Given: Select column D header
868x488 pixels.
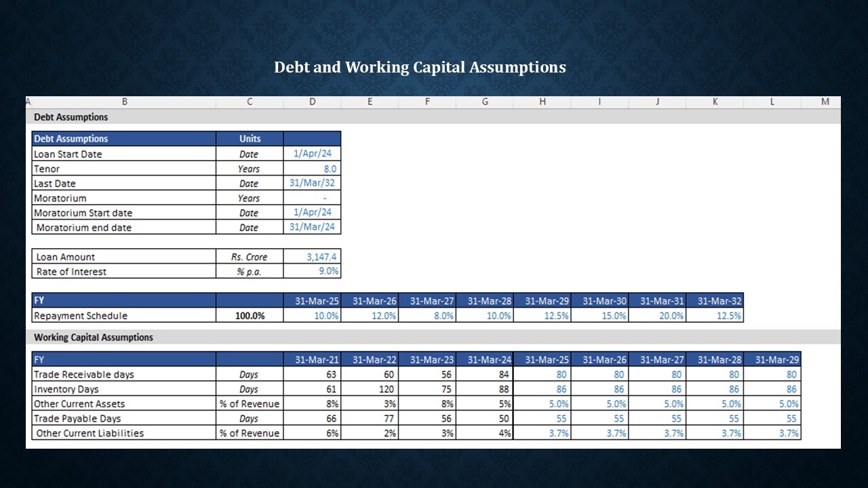Looking at the screenshot, I should click(312, 102).
